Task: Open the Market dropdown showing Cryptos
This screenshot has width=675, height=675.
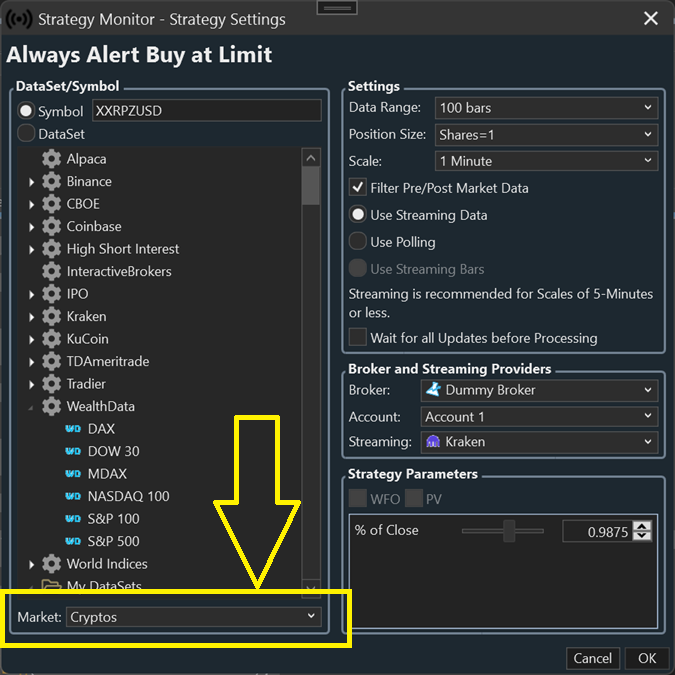Action: click(x=194, y=617)
